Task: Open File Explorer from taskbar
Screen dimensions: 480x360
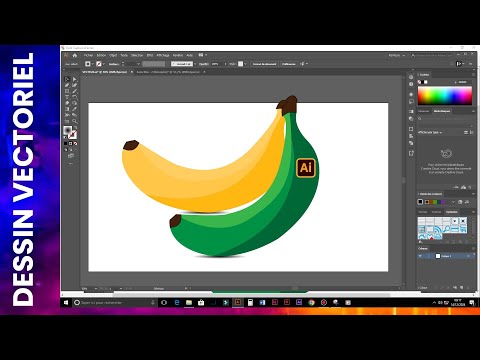Action: [x=189, y=303]
